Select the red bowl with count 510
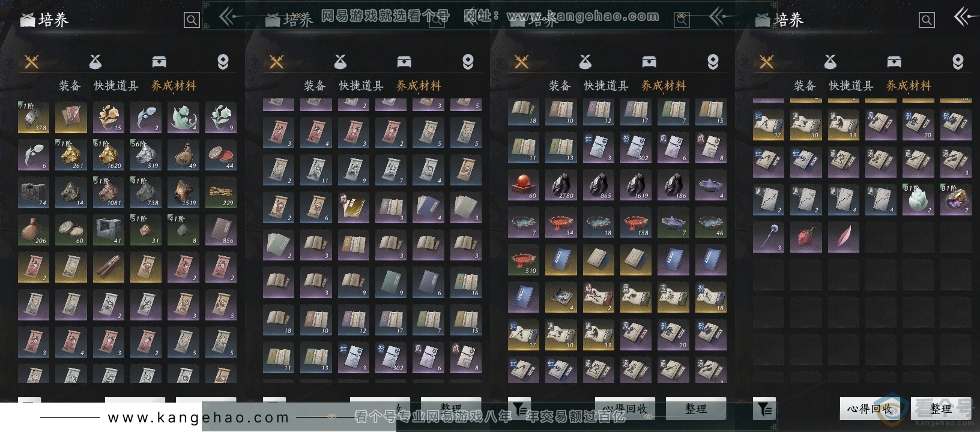 (524, 260)
